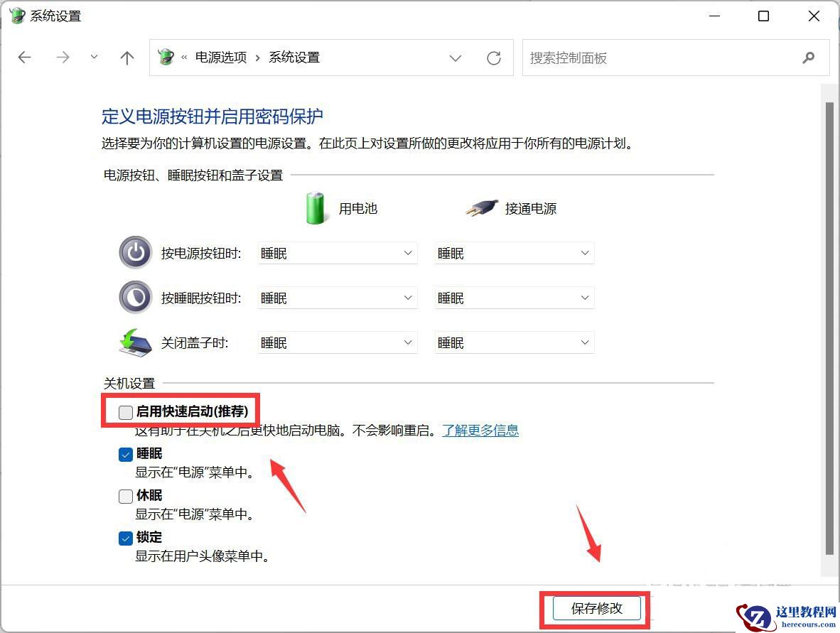Click the laptop lid close icon

coord(135,342)
